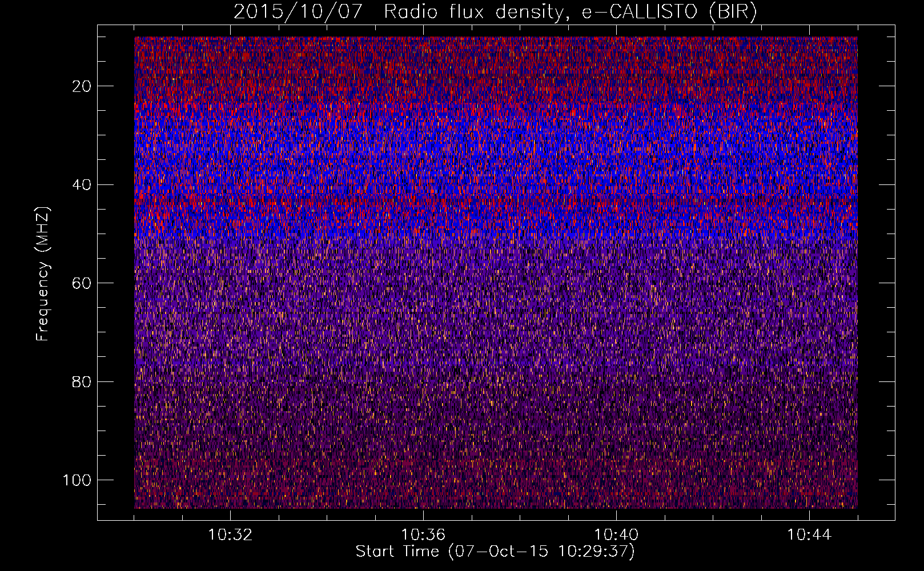Click the 10:36 time tick label
The image size is (924, 571).
423,535
